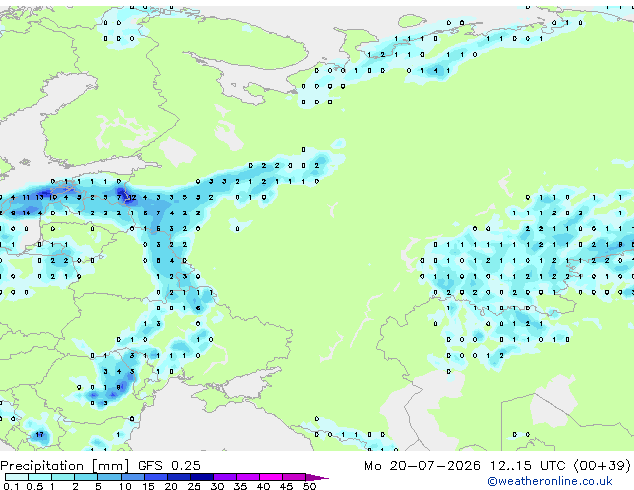This screenshot has width=634, height=490.
Task: Pick the navy legend swatch between 25 and 30
Action: [202, 477]
